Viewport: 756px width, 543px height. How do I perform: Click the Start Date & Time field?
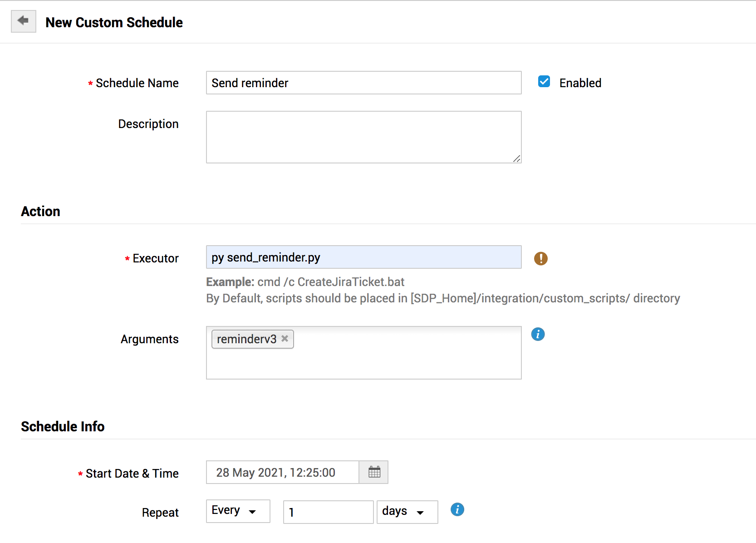(x=282, y=472)
